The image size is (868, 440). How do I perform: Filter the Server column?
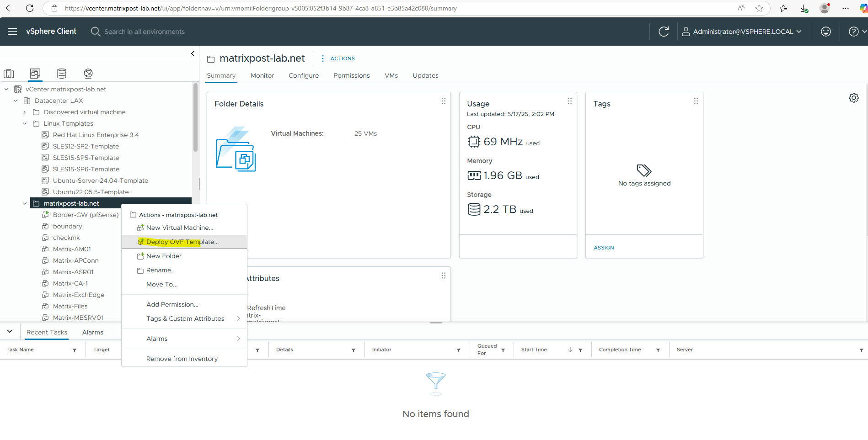[x=862, y=350]
